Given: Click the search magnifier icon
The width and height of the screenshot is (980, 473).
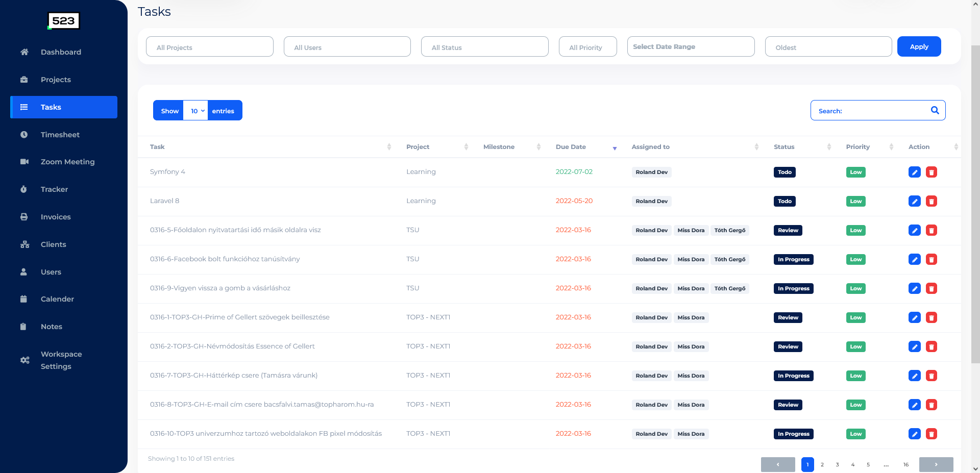Looking at the screenshot, I should click(935, 110).
